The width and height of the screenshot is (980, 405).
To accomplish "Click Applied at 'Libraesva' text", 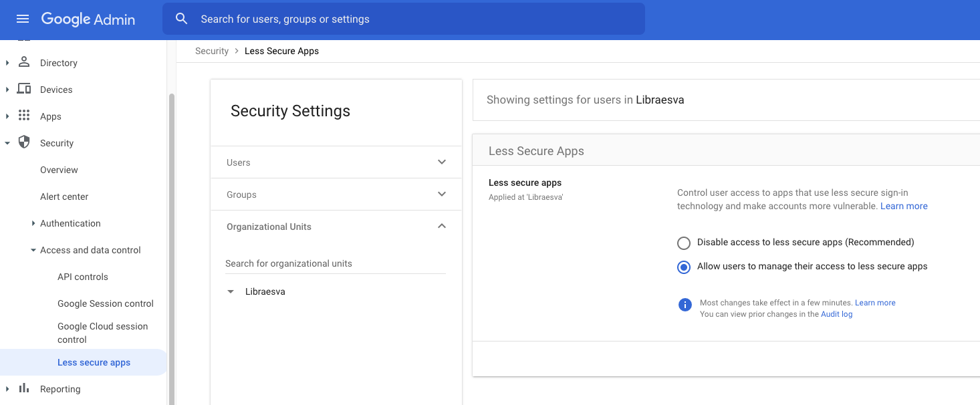I will pyautogui.click(x=526, y=197).
